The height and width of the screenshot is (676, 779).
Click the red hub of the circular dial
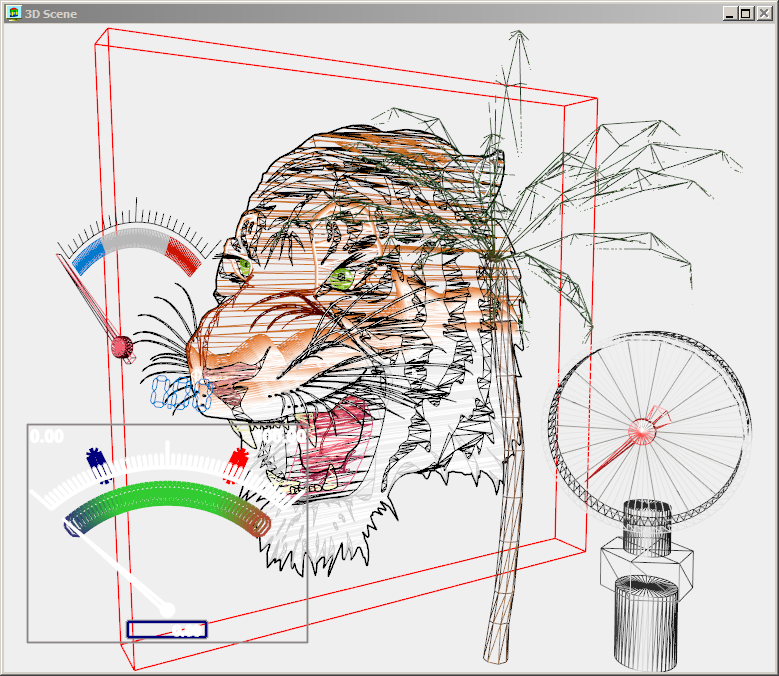(643, 431)
